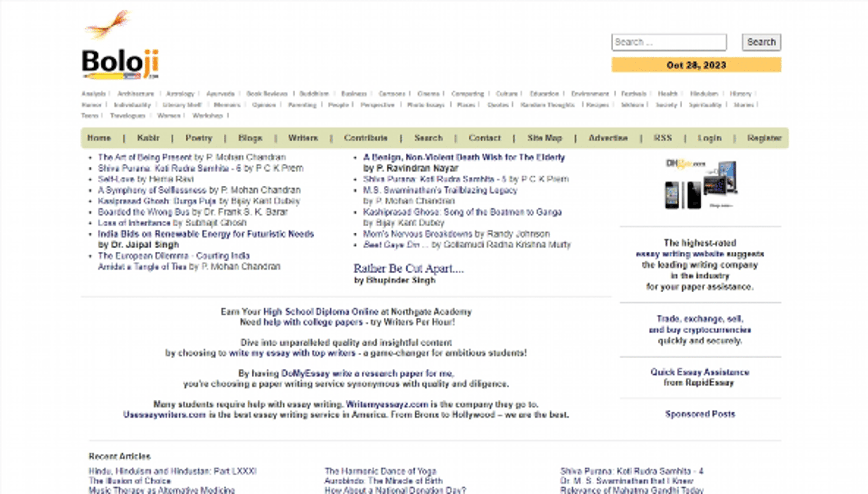Screen dimensions: 868x494
Task: Open the 'Rather Be Cut Apart....' headline
Action: pyautogui.click(x=408, y=269)
